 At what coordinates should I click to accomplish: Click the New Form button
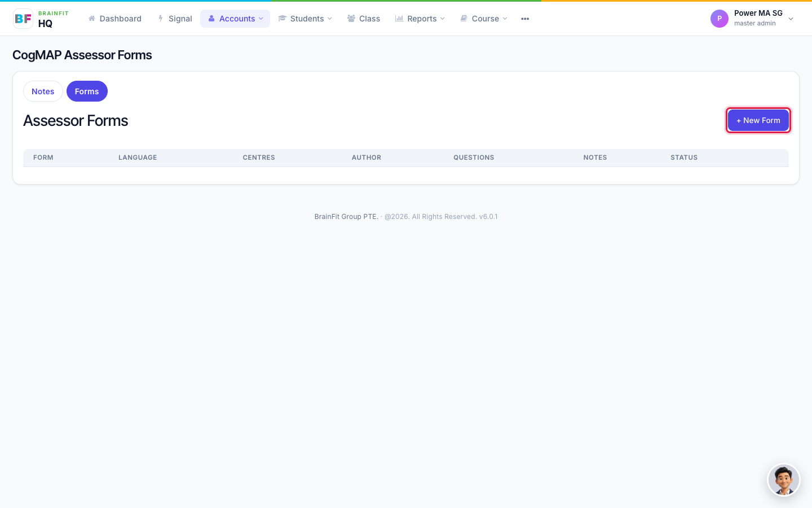click(758, 120)
